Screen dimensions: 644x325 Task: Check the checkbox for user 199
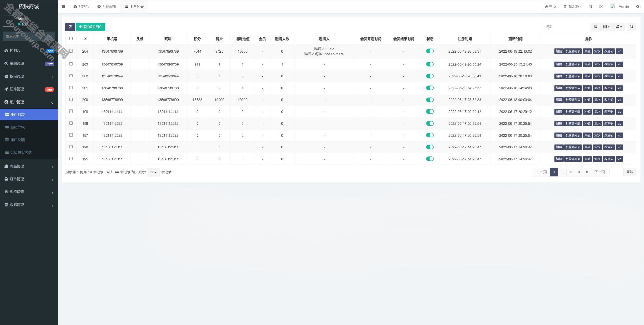(x=71, y=111)
